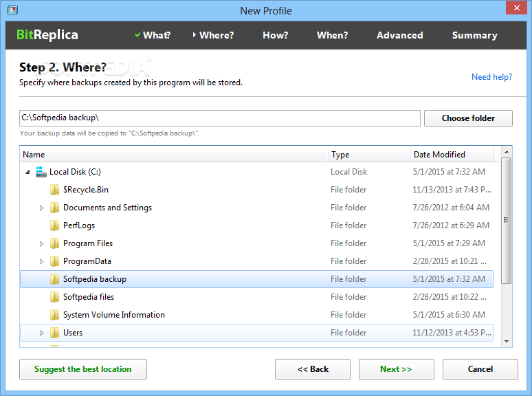Viewport: 532px width, 396px height.
Task: Select the System Volume Information row
Action: pos(256,315)
